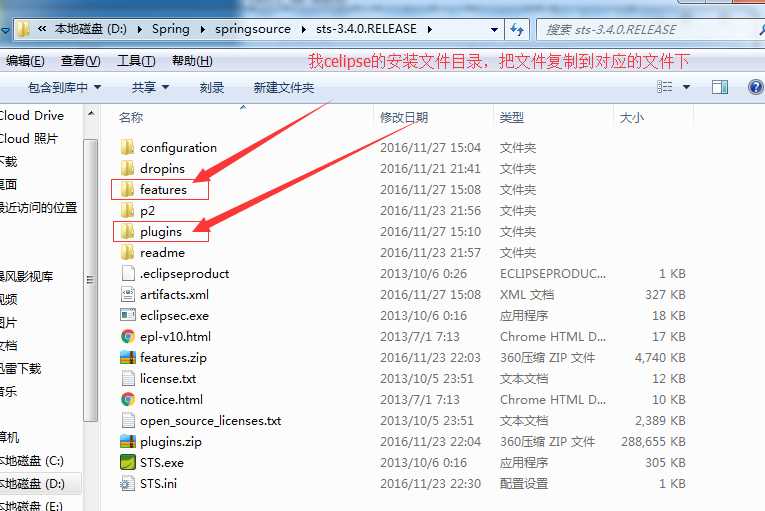The height and width of the screenshot is (511, 765).
Task: Toggle the preview pane icon
Action: (720, 87)
